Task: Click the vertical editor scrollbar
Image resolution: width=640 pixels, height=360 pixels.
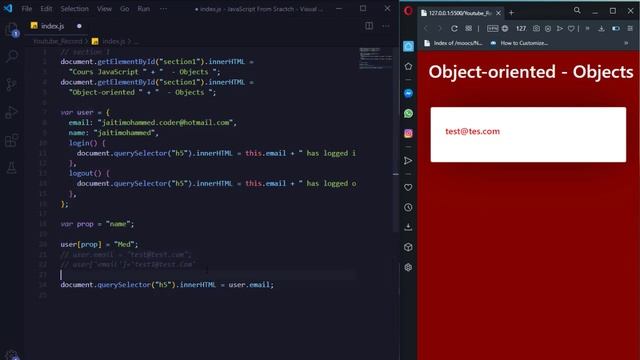Action: pos(396,139)
